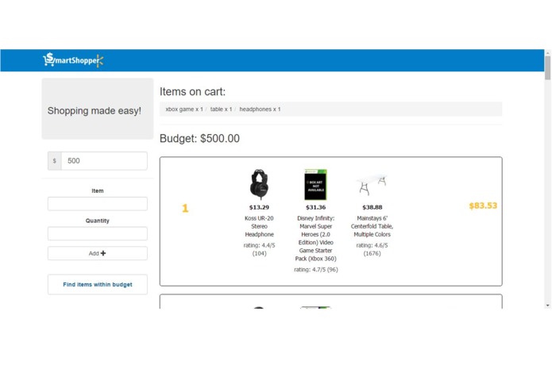Click the dollar sign addon
Image resolution: width=552 pixels, height=392 pixels.
tap(55, 160)
